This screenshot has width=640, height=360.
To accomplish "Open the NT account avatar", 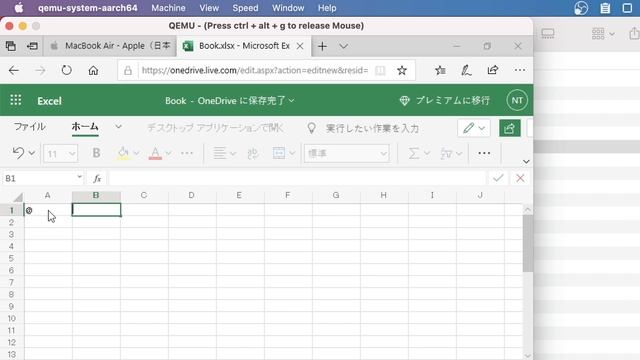I will click(517, 100).
